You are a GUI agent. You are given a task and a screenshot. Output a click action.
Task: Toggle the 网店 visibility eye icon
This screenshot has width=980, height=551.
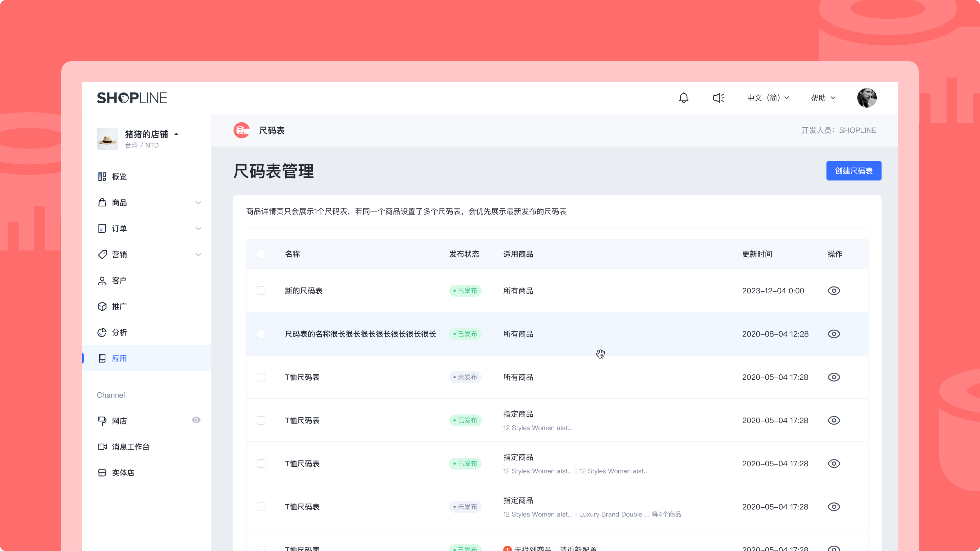pos(196,420)
